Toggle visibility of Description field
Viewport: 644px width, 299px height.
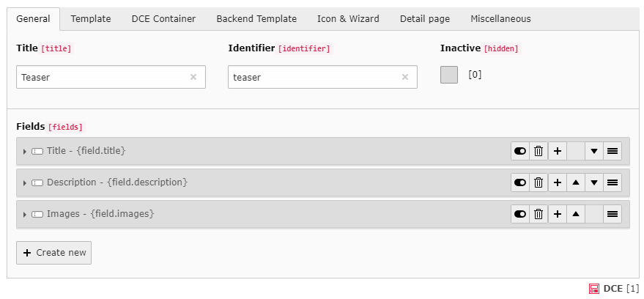point(520,182)
